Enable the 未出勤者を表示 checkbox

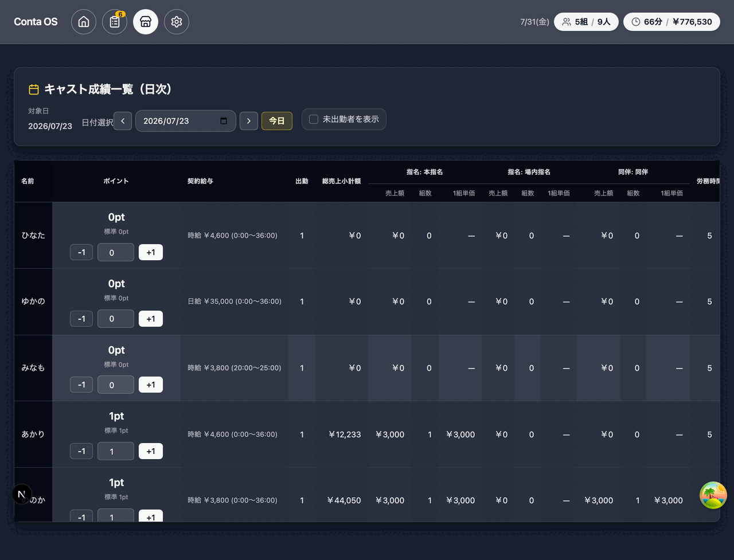314,119
